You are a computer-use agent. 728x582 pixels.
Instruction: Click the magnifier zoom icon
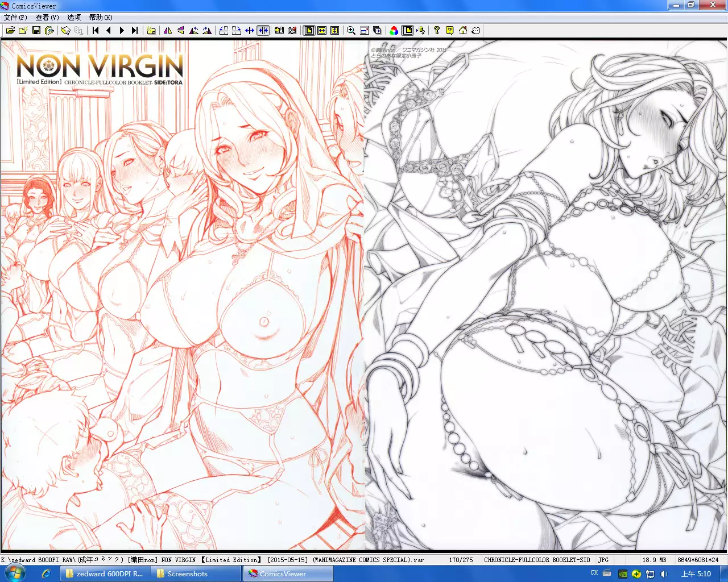(x=351, y=31)
